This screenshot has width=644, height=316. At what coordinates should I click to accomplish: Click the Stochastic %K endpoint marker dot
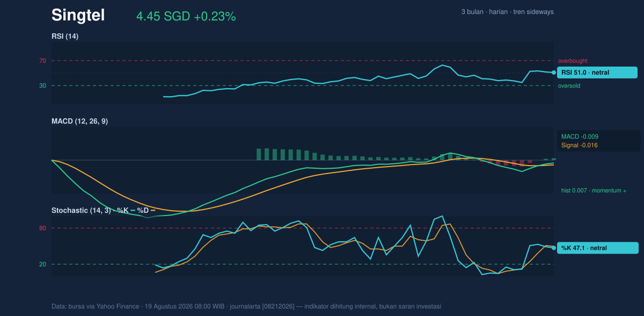(x=554, y=248)
